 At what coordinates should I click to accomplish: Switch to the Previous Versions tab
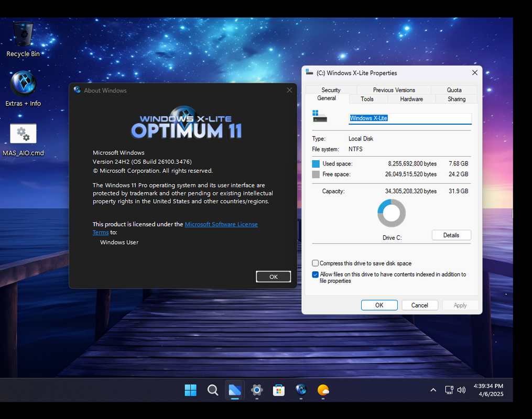[x=394, y=90]
